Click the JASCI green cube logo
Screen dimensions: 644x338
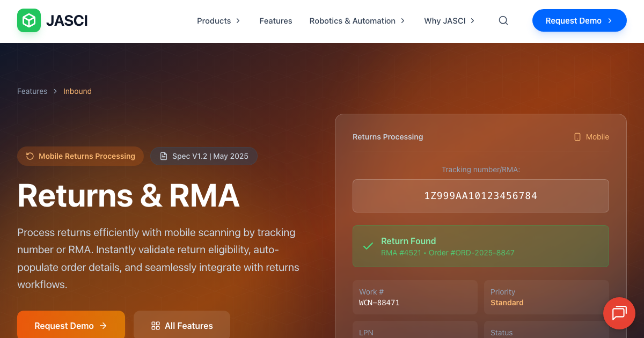(x=29, y=20)
